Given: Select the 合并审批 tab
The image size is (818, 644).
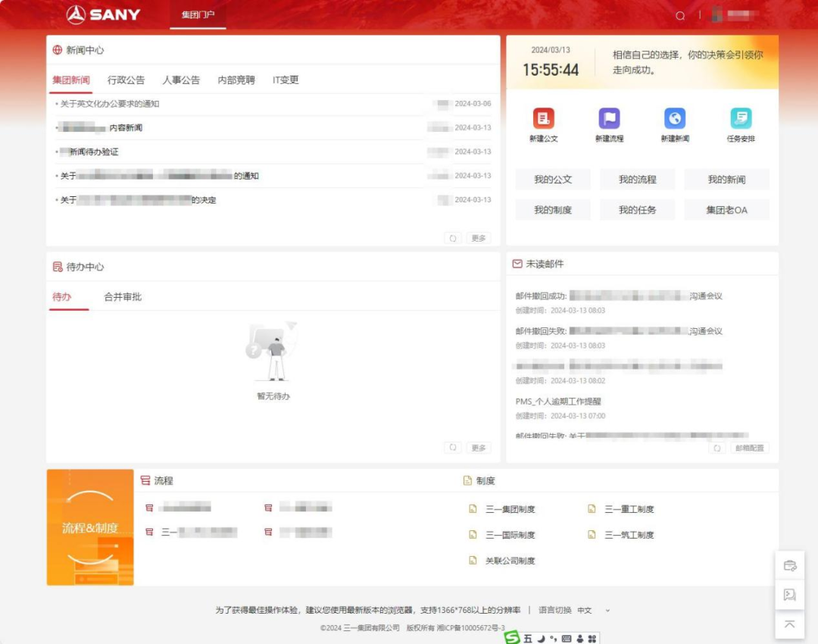Looking at the screenshot, I should [123, 297].
